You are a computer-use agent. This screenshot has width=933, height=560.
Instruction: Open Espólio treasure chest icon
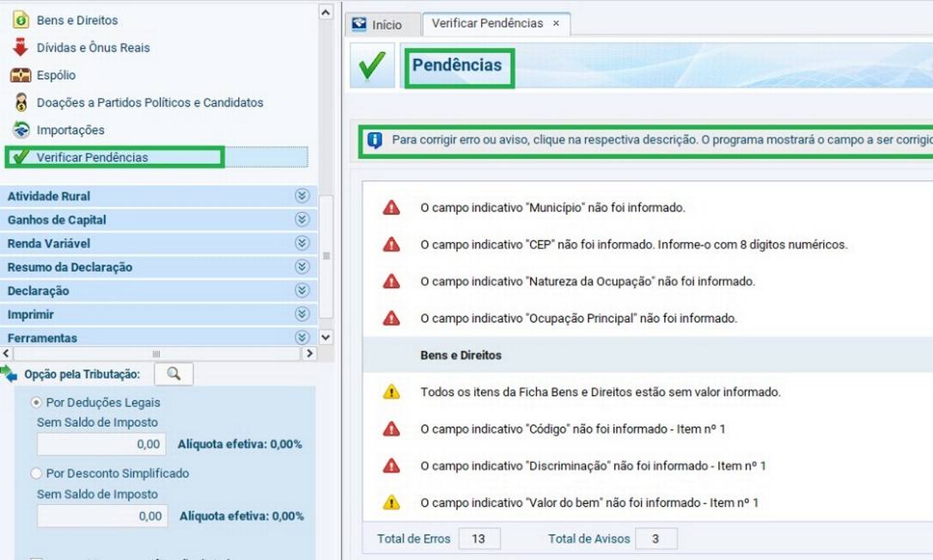point(21,75)
